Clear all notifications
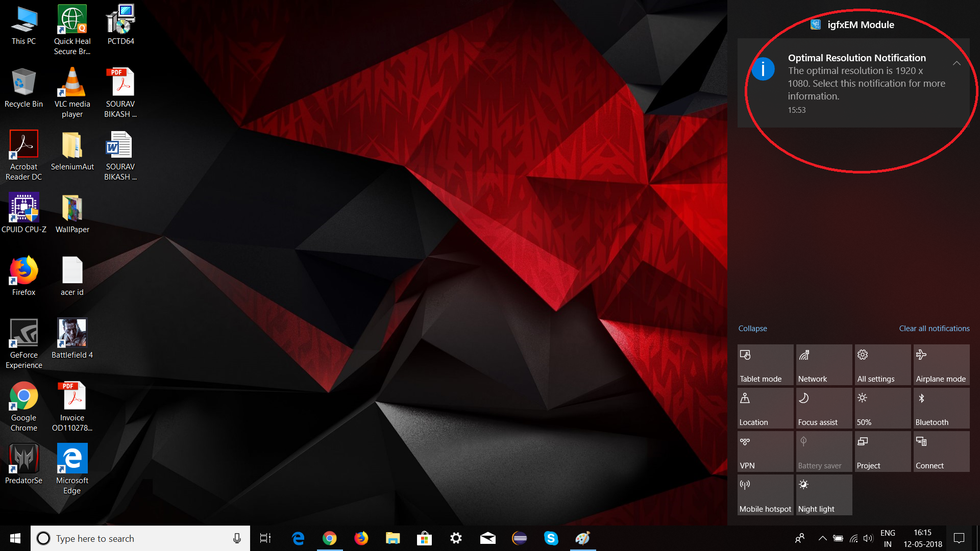The width and height of the screenshot is (980, 551). pos(934,329)
